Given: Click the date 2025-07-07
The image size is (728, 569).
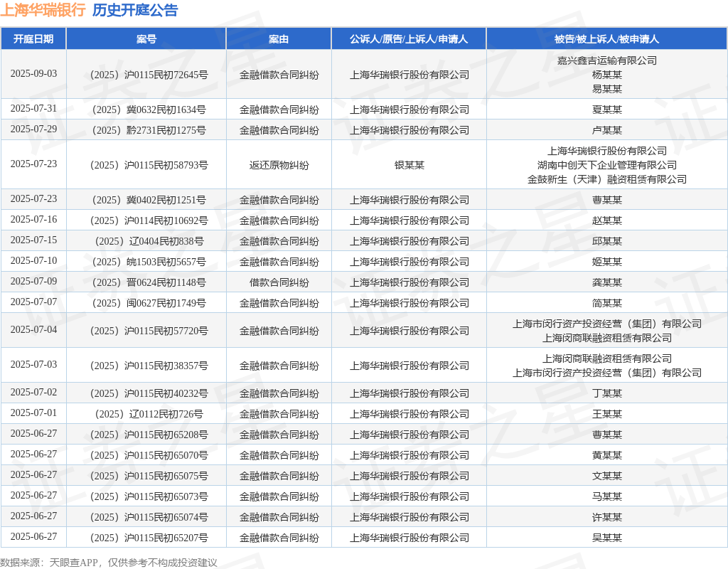Looking at the screenshot, I should point(33,302).
